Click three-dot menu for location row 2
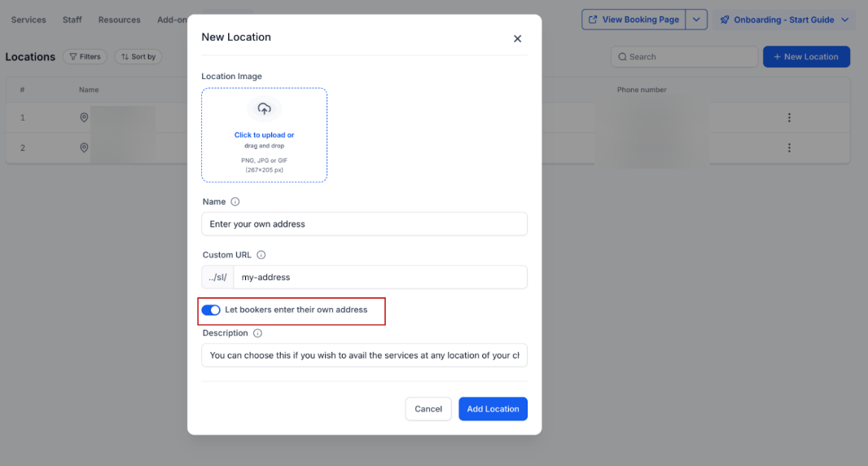The width and height of the screenshot is (868, 466). pos(789,148)
